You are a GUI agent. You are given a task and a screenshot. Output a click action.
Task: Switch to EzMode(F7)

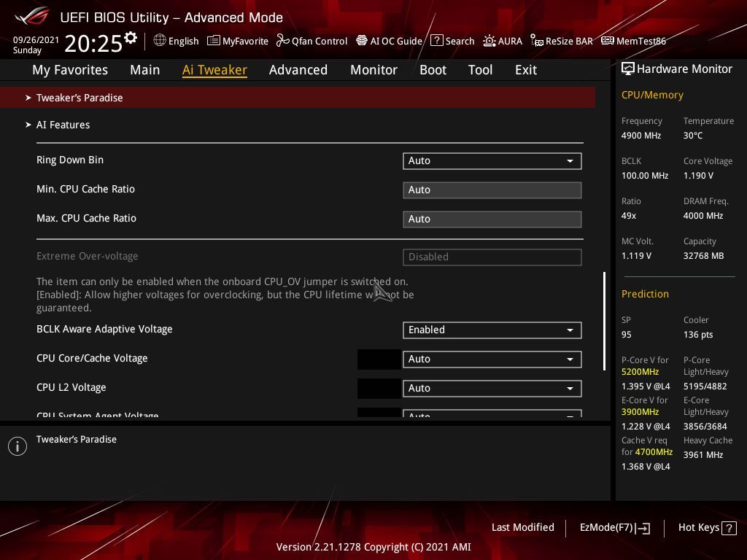(x=614, y=528)
